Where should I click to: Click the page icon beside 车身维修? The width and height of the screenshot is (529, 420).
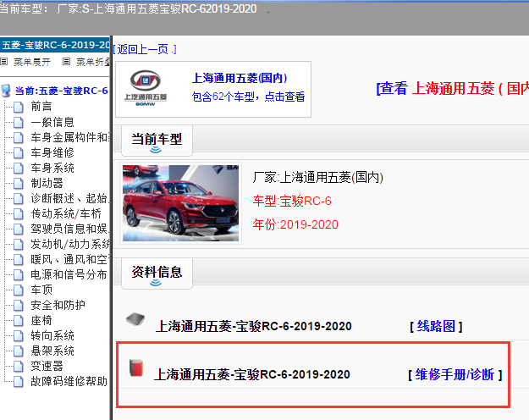click(19, 152)
